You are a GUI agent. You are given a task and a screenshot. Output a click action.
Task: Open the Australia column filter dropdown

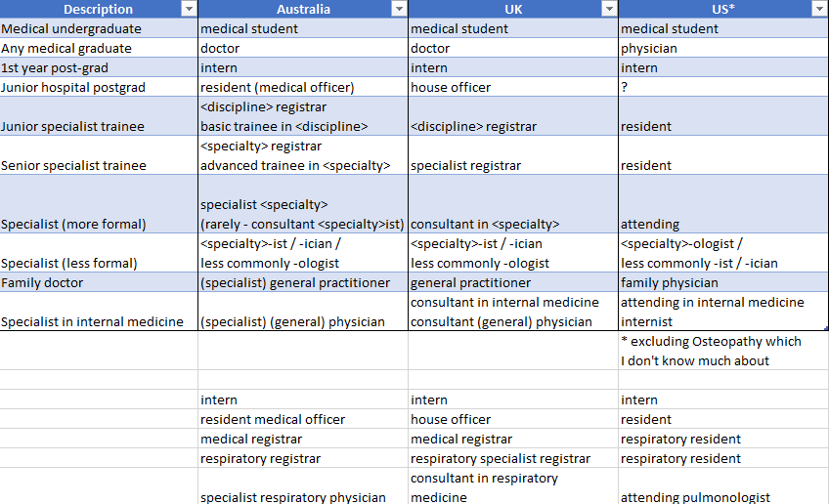point(399,9)
